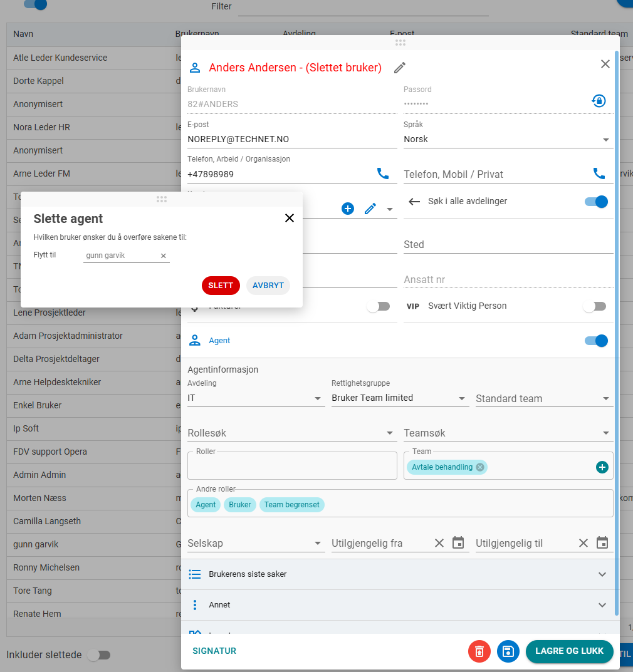Toggle the Søk i alle avdelinger switch
633x672 pixels.
pos(596,202)
